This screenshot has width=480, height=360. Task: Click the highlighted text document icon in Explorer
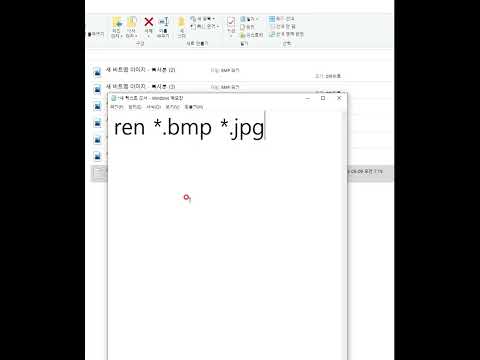(99, 173)
